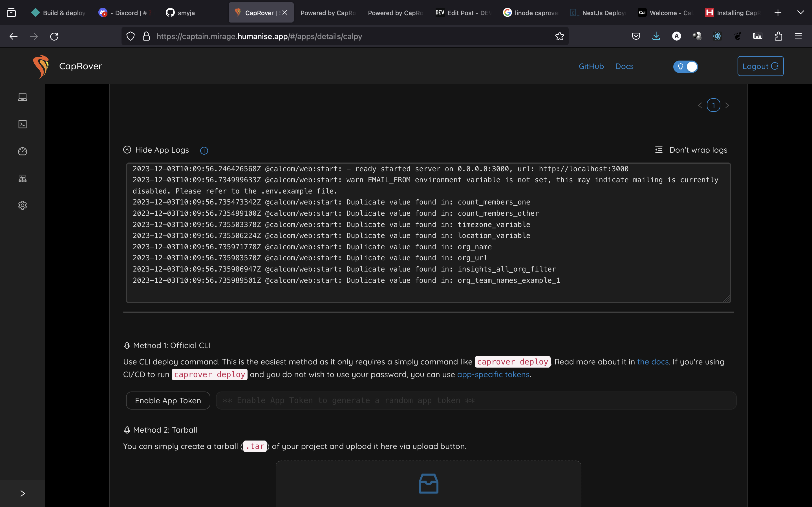Open the Monitoring gauge icon in sidebar
The image size is (812, 507).
tap(23, 152)
